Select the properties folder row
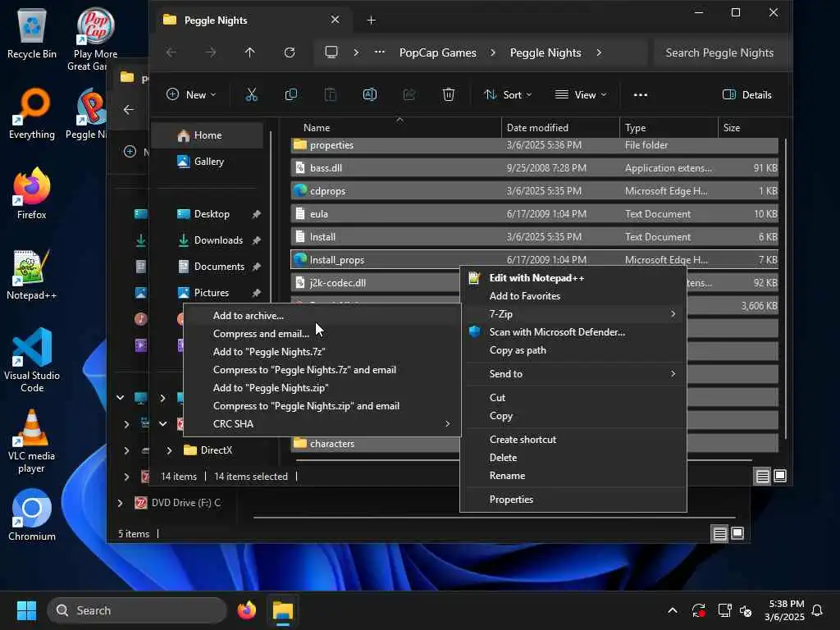The image size is (840, 630). click(534, 145)
